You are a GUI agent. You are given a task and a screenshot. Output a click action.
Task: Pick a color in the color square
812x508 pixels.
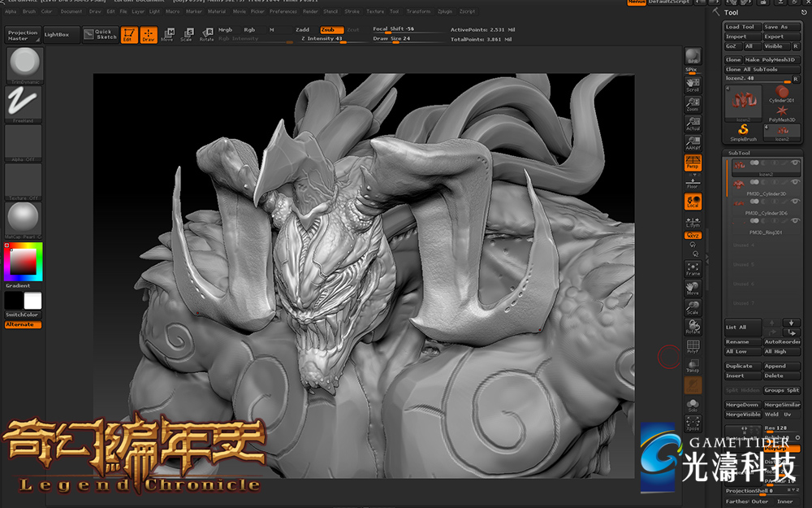pos(24,260)
